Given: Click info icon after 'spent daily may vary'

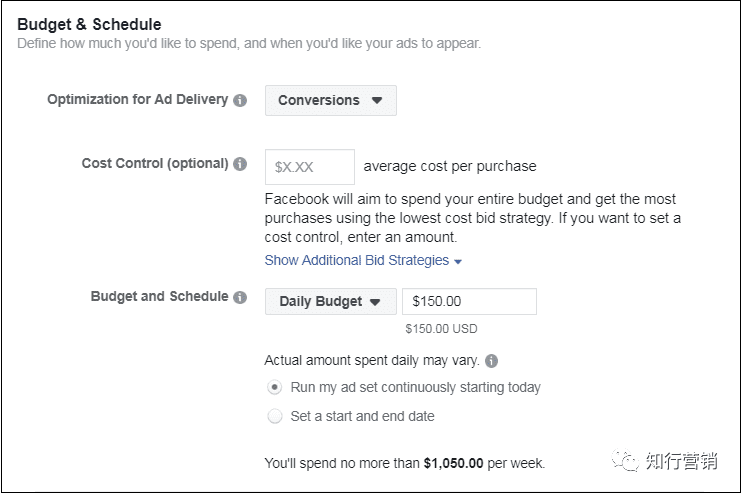Looking at the screenshot, I should pyautogui.click(x=491, y=361).
